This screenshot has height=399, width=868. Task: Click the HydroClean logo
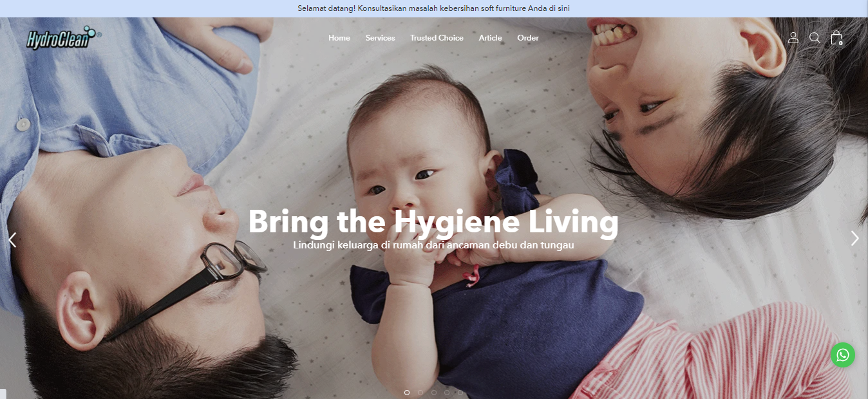64,38
